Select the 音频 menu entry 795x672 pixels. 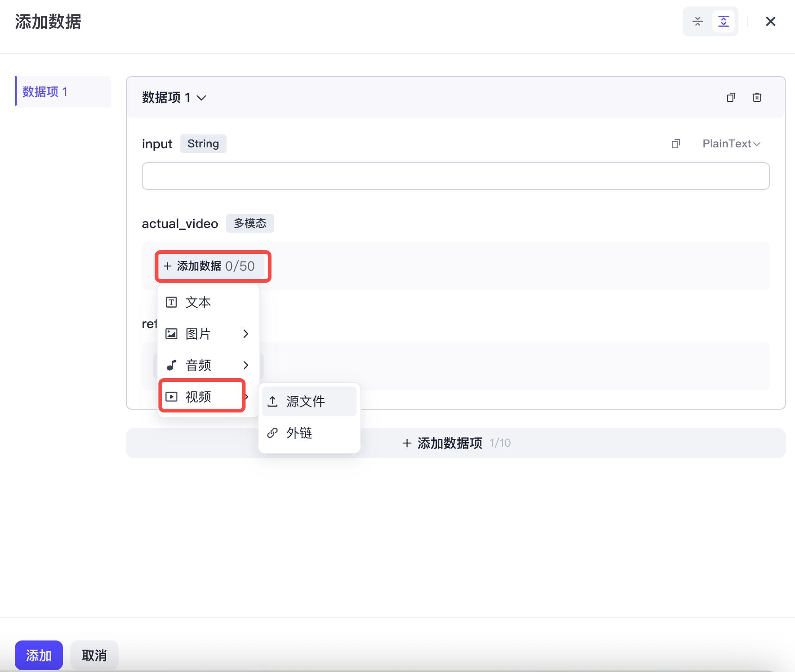coord(208,365)
